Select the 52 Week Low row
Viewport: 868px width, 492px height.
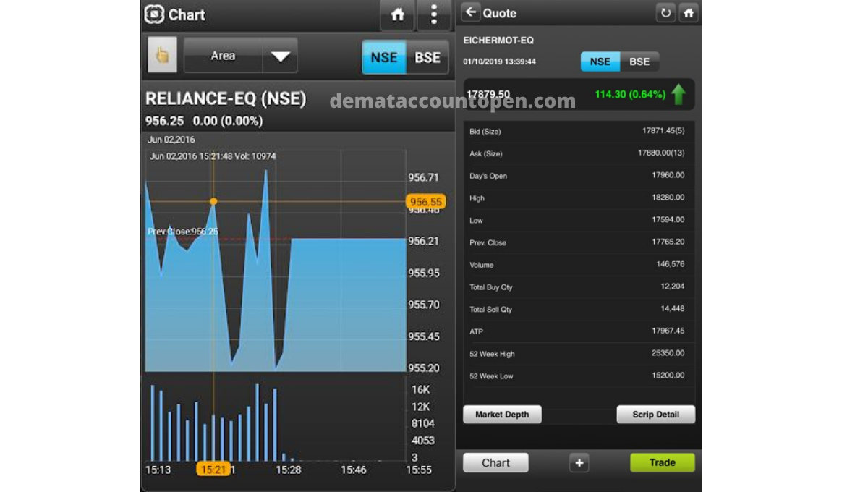click(x=579, y=376)
